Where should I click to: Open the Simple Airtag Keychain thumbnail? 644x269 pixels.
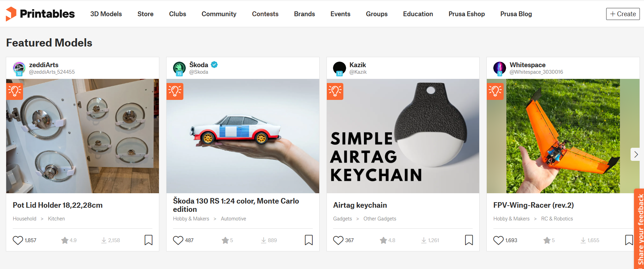tap(403, 136)
